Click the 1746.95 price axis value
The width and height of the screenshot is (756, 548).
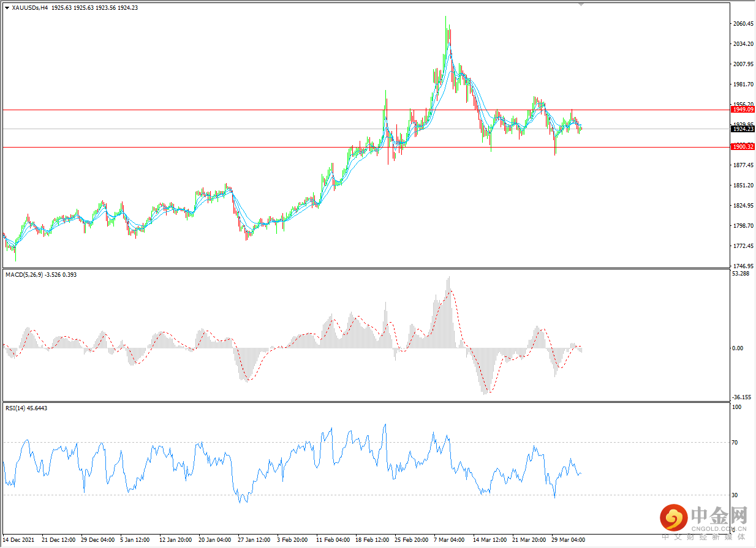[744, 266]
